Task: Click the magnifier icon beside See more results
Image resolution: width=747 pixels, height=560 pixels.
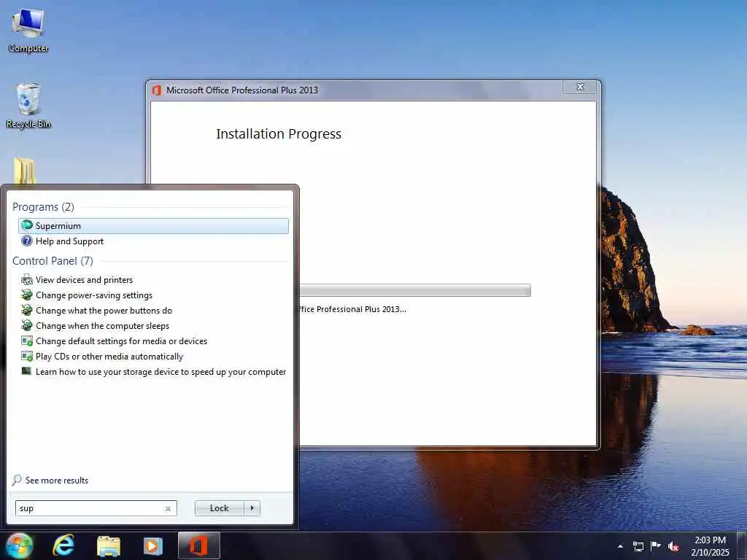Action: [x=18, y=480]
